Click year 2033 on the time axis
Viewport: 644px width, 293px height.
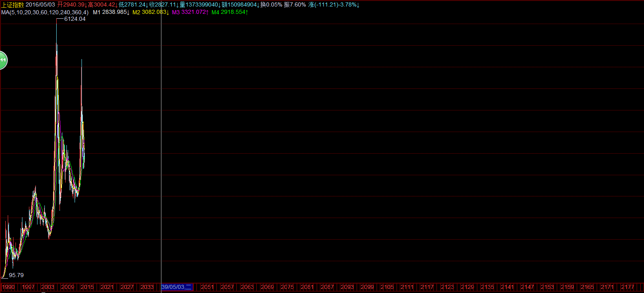tap(147, 287)
